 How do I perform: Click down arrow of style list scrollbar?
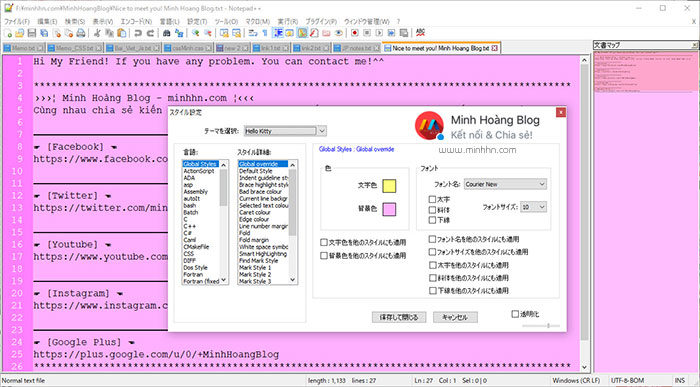(x=293, y=280)
